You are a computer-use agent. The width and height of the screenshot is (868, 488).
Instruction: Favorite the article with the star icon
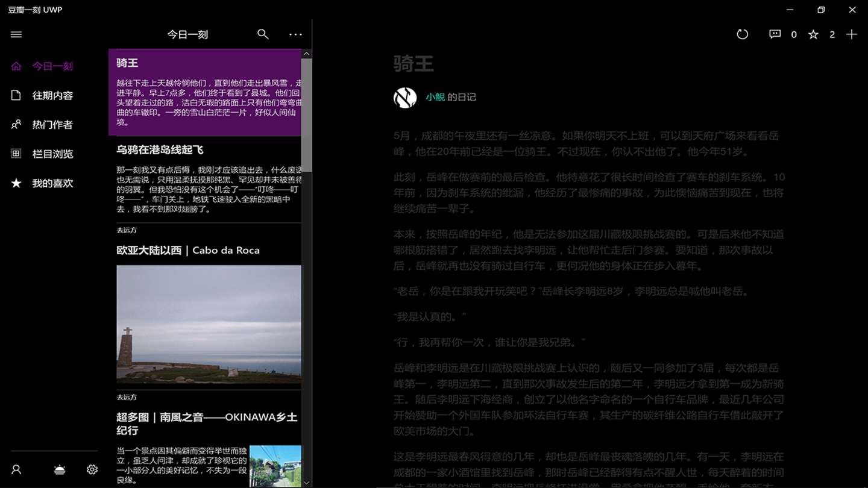(x=813, y=34)
